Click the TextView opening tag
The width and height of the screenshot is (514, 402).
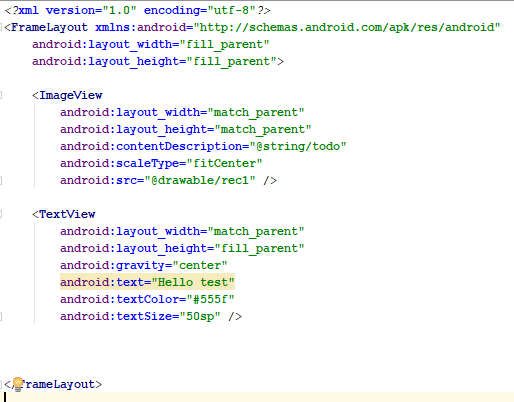[64, 214]
